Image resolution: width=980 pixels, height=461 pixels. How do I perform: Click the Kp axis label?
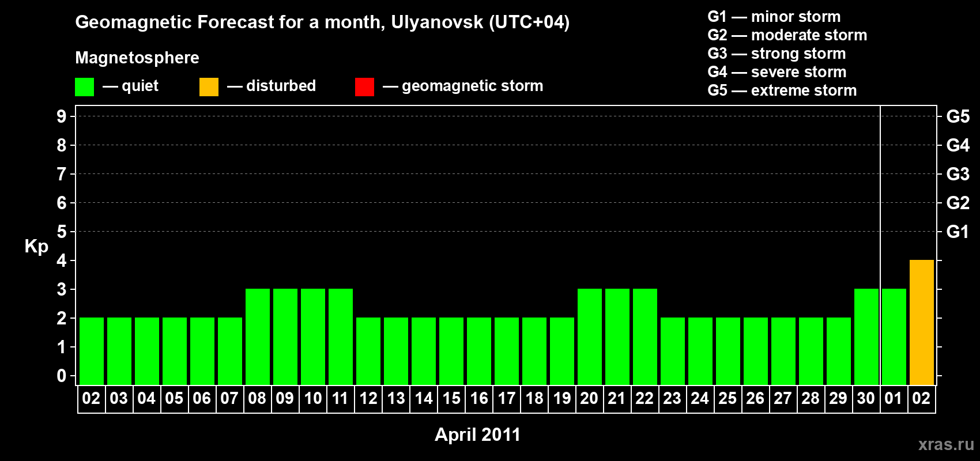coord(36,247)
